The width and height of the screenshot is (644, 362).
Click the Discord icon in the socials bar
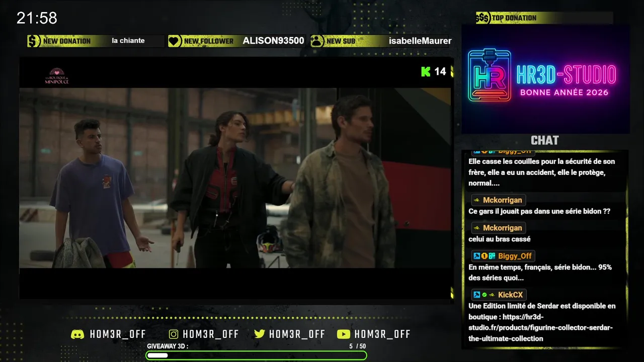coord(77,334)
